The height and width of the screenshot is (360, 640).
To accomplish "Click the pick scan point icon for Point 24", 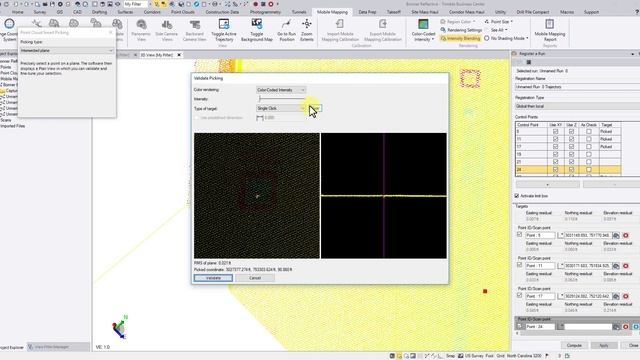I will 616,327.
